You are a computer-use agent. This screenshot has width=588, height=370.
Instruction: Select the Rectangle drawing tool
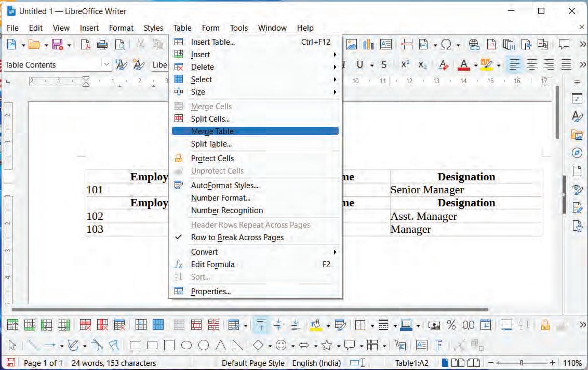[135, 345]
